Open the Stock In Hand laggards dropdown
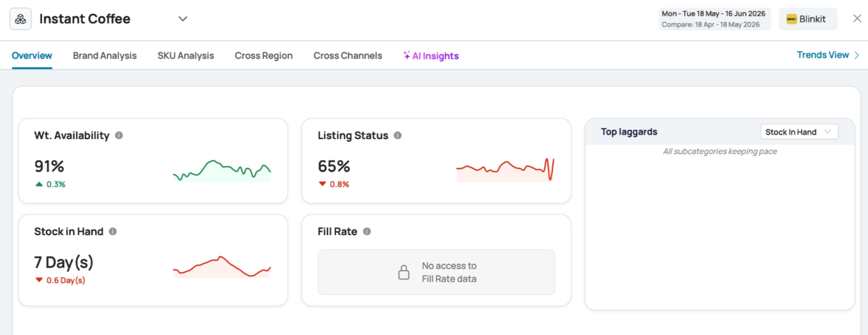Screen dimensions: 868x335 (799, 132)
